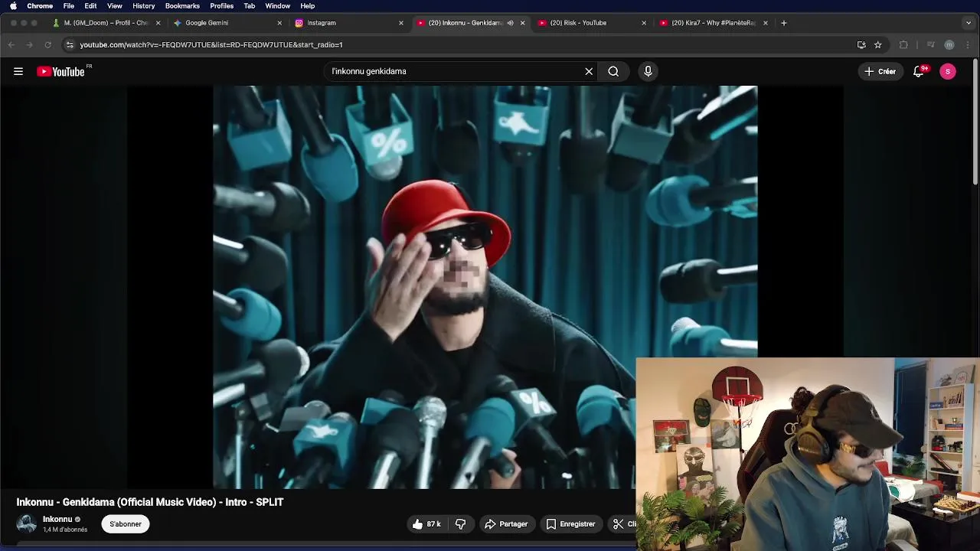980x551 pixels.
Task: Open a new Chrome tab
Action: 783,23
